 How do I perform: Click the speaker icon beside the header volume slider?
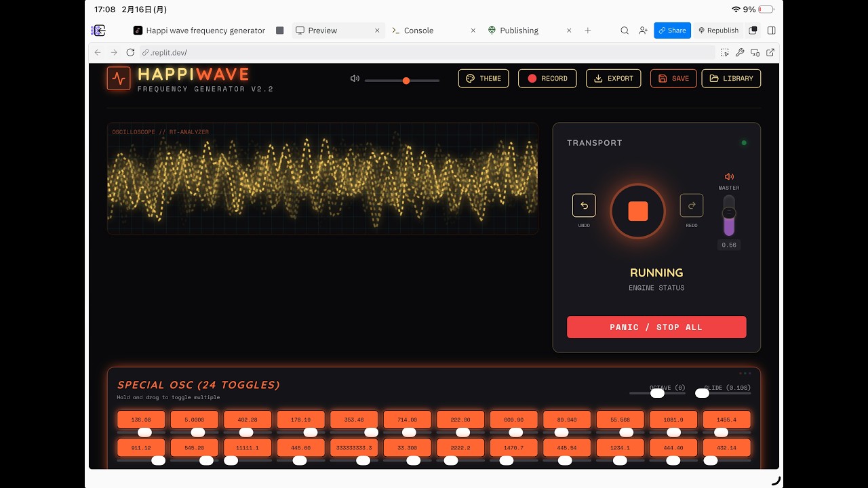point(355,79)
